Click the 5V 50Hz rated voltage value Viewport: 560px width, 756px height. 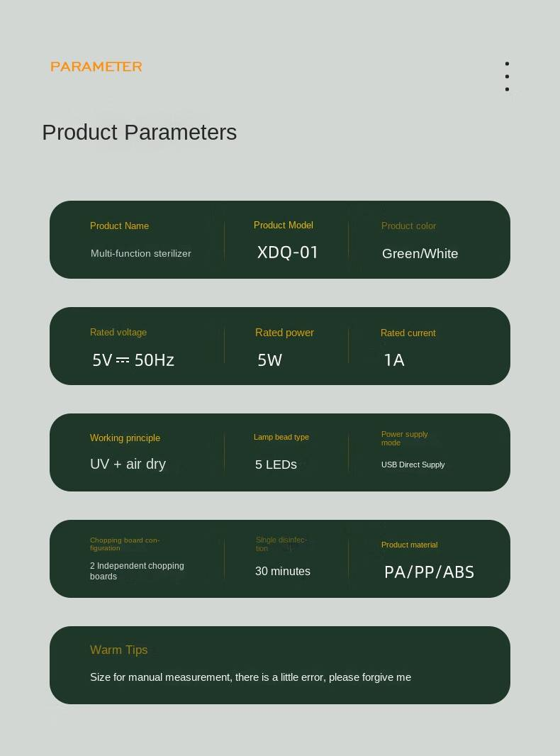(133, 360)
